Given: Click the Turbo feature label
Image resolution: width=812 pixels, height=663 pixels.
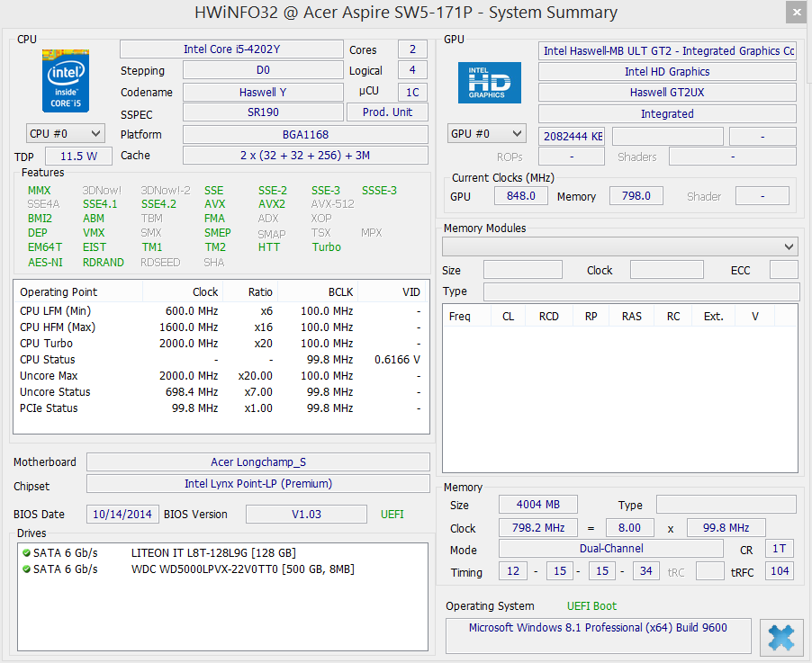Looking at the screenshot, I should pyautogui.click(x=326, y=247).
